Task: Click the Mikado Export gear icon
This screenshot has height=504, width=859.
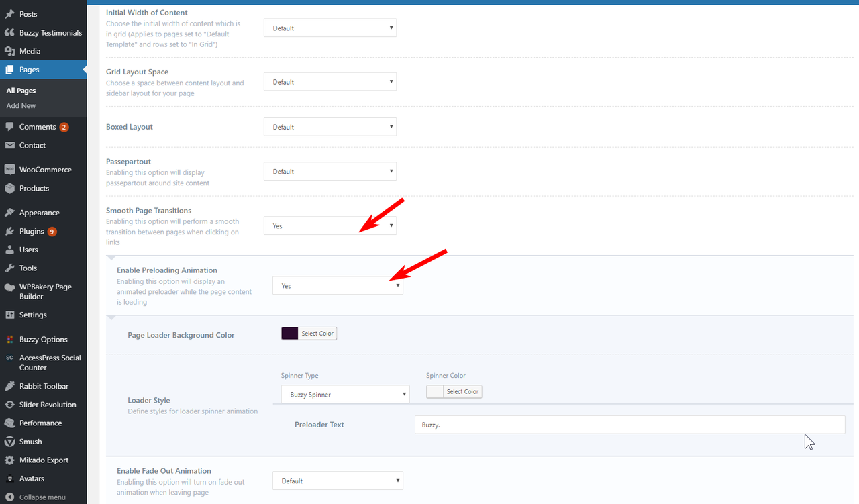Action: pyautogui.click(x=9, y=460)
